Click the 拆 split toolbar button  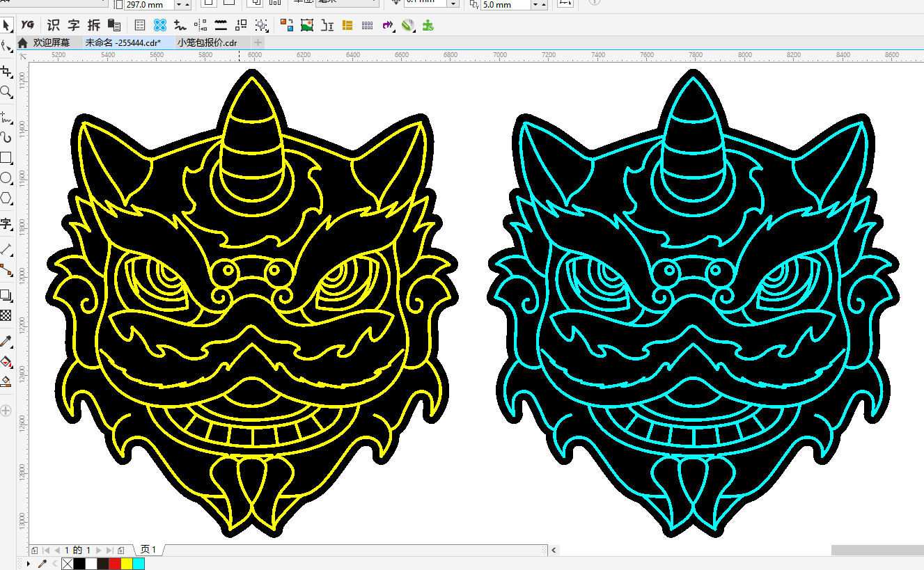[94, 25]
